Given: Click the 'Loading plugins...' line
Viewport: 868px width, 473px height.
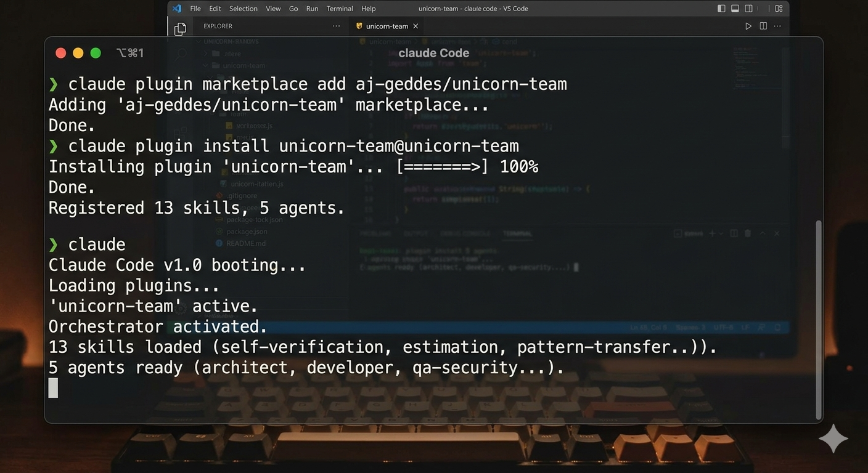Looking at the screenshot, I should coord(134,286).
